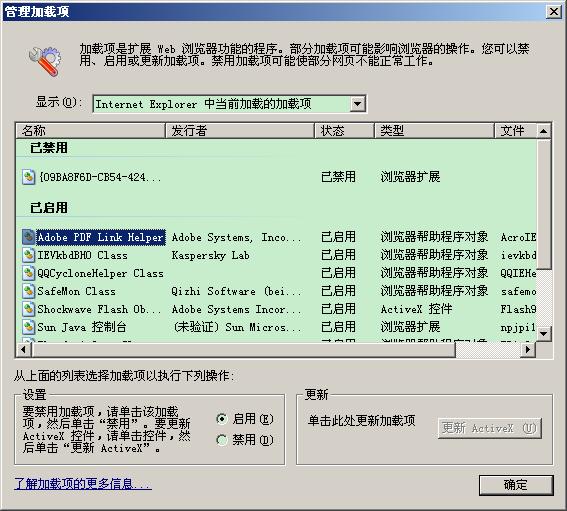The image size is (567, 511).
Task: Click the IEVkbdBHO Class add-on icon
Action: [x=28, y=255]
